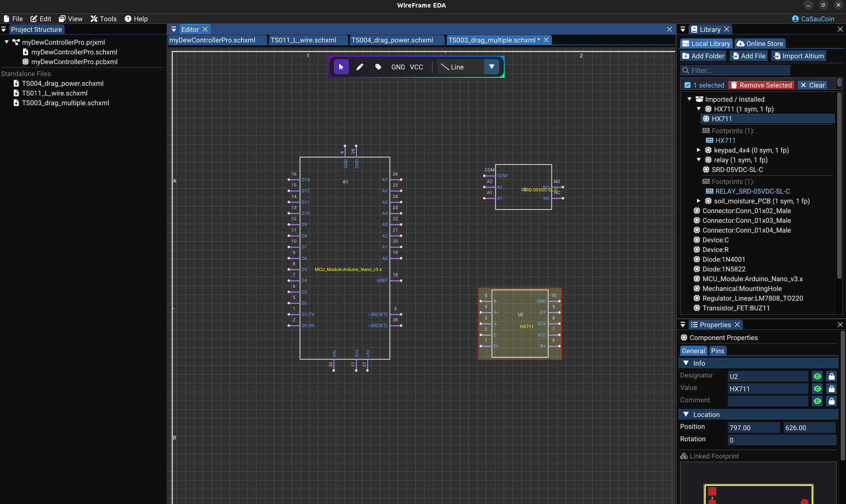Screen dimensions: 846x504
Task: Switch to the General properties tab
Action: [693, 351]
